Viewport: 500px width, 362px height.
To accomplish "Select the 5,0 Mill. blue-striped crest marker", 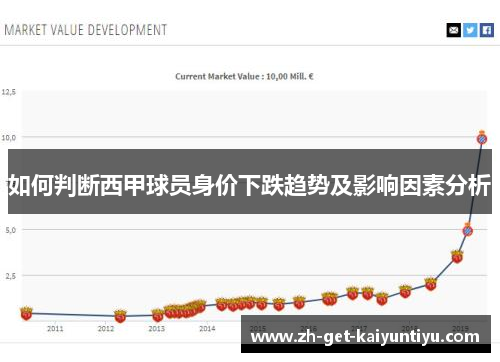I will click(468, 230).
